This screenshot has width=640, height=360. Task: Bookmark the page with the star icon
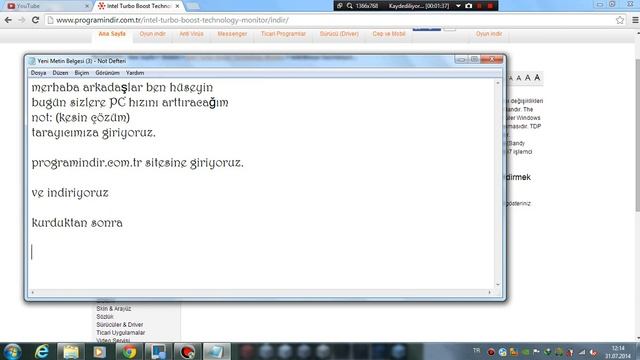(x=620, y=20)
